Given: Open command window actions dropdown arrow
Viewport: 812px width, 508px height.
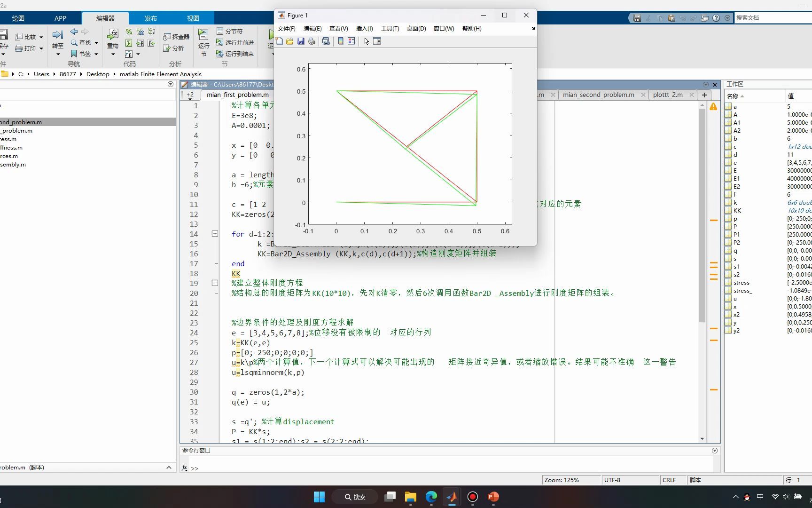Looking at the screenshot, I should pos(715,451).
